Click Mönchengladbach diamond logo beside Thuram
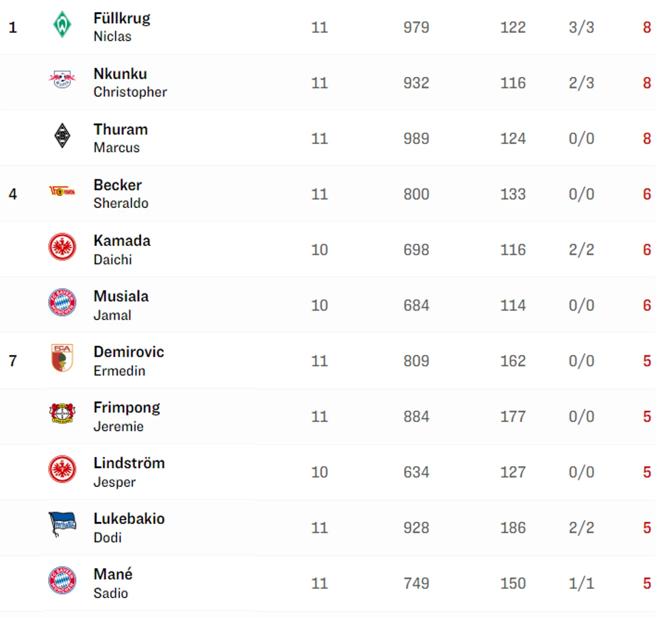672x618 pixels. pyautogui.click(x=62, y=136)
